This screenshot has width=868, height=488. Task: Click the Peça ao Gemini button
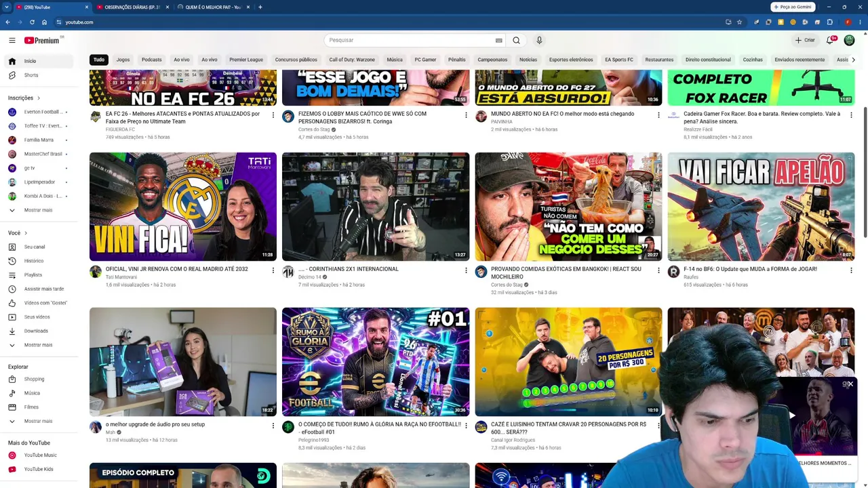point(793,7)
